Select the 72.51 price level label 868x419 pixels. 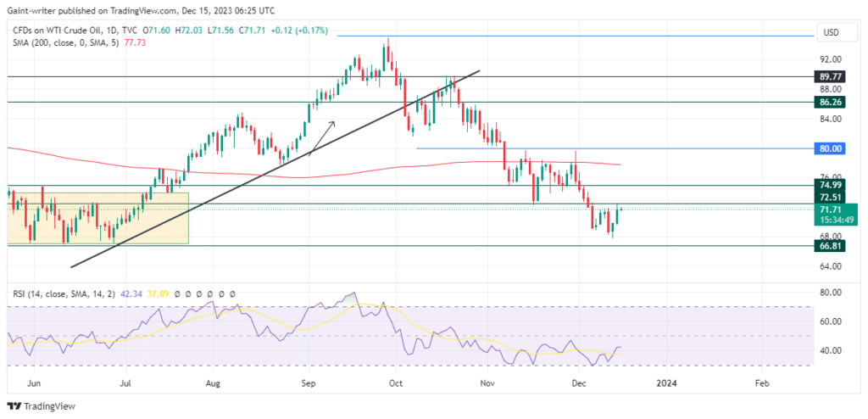click(829, 198)
